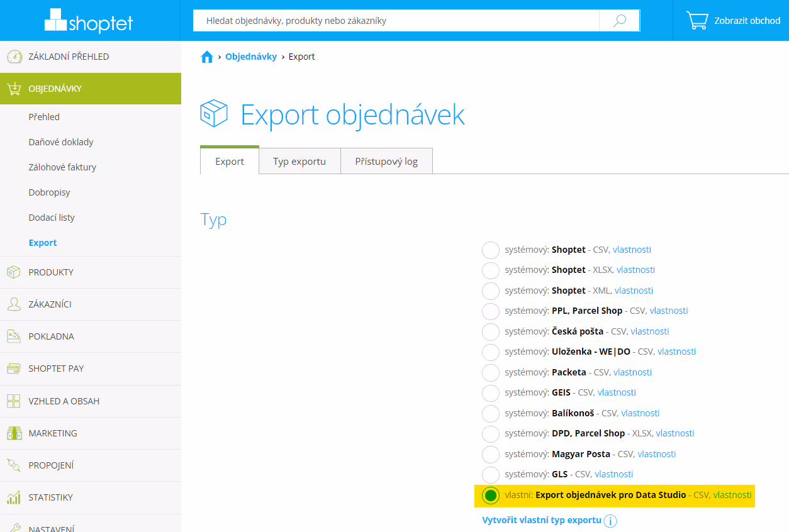Open the Přístupový log tab
Image resolution: width=789 pixels, height=532 pixels.
(386, 161)
